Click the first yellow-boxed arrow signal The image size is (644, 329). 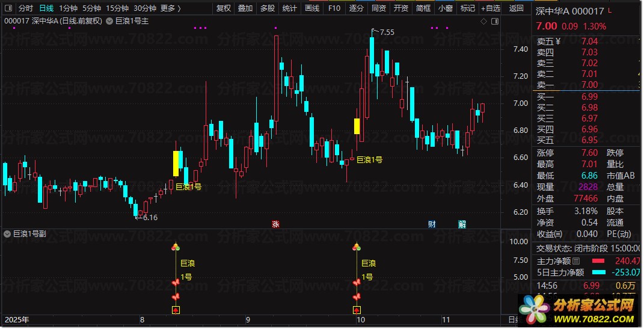(176, 310)
